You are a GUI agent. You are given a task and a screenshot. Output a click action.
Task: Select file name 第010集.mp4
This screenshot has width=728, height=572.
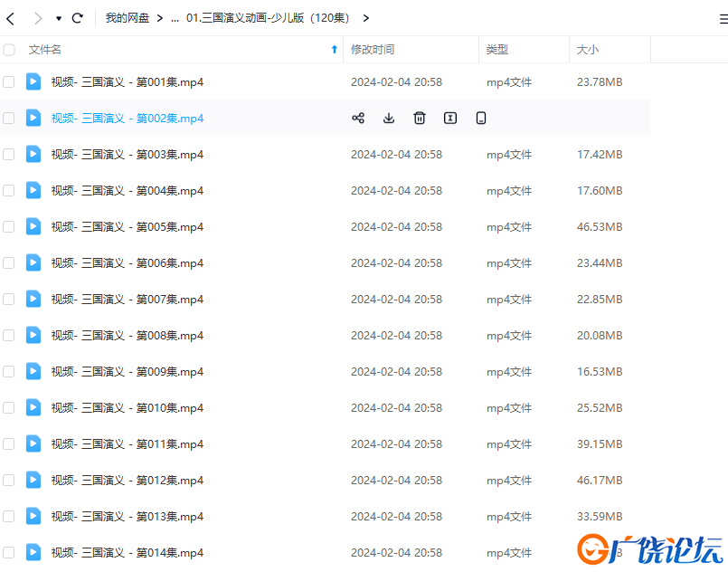click(x=128, y=408)
